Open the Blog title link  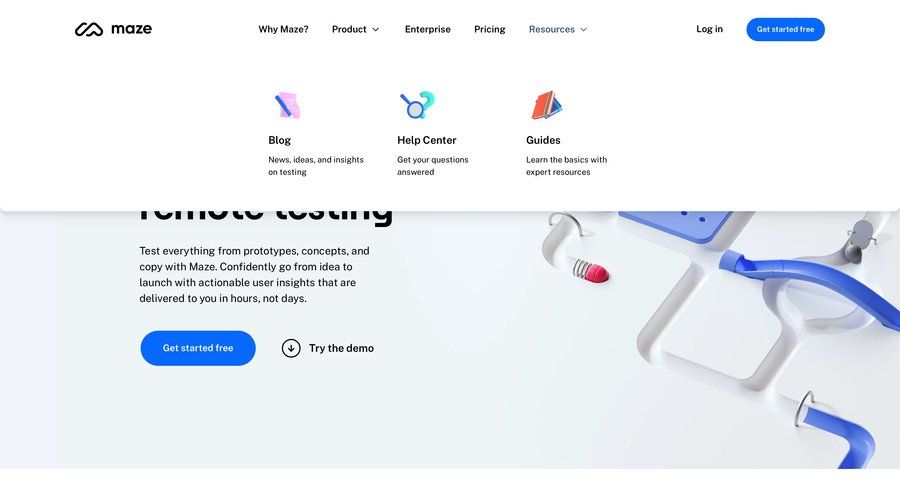[280, 140]
